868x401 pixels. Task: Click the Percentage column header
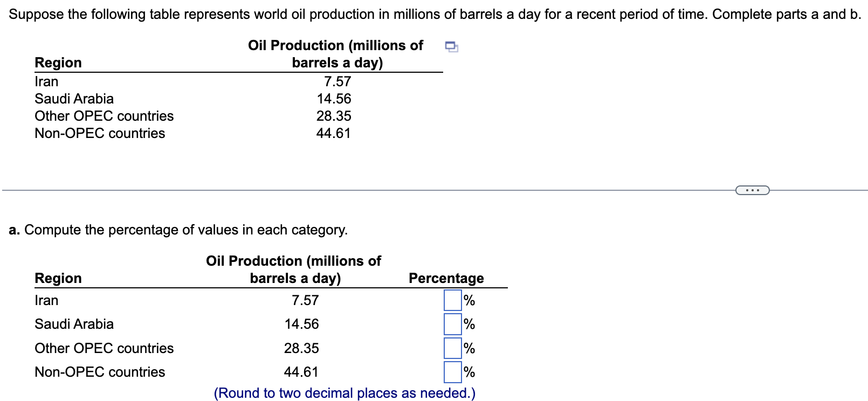point(446,278)
